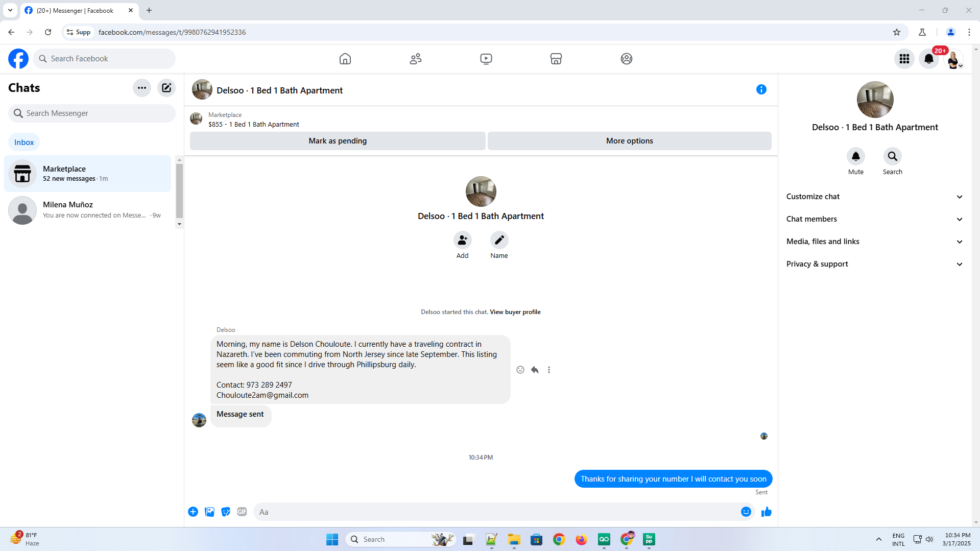Open the account profile picture menu
980x551 pixels.
[953, 59]
